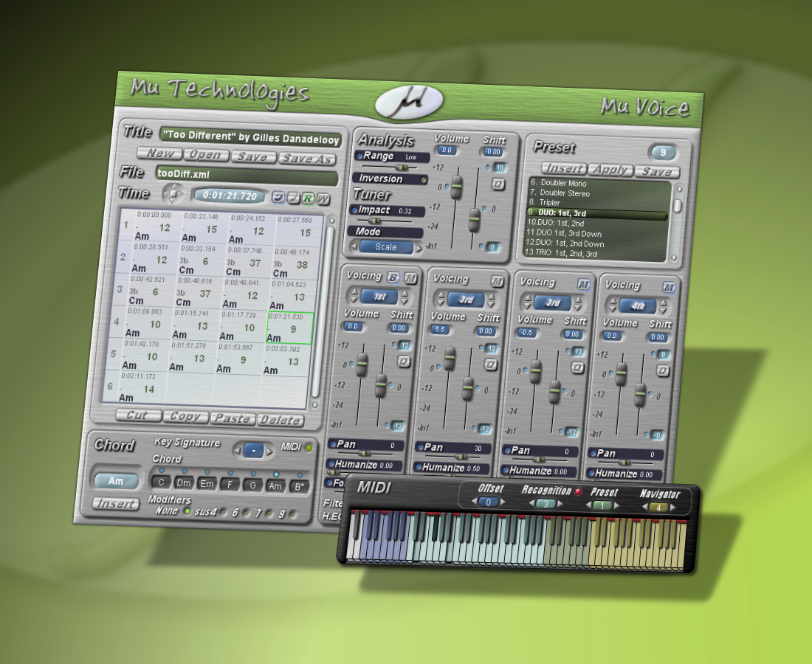Screen dimensions: 812x664
Task: Click the File field tooDiff.xml
Action: [247, 176]
